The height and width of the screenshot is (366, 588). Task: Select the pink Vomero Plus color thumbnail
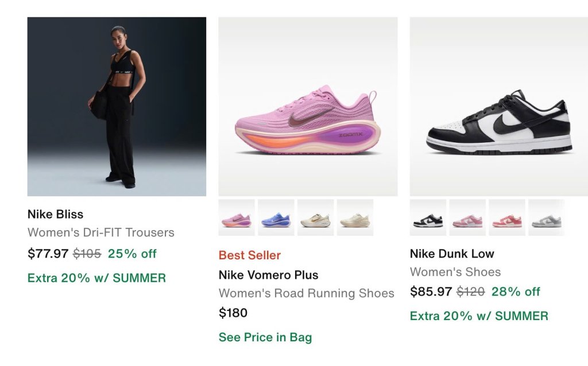pyautogui.click(x=237, y=217)
